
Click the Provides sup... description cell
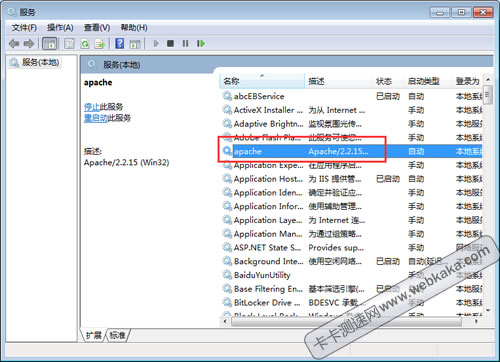click(336, 248)
